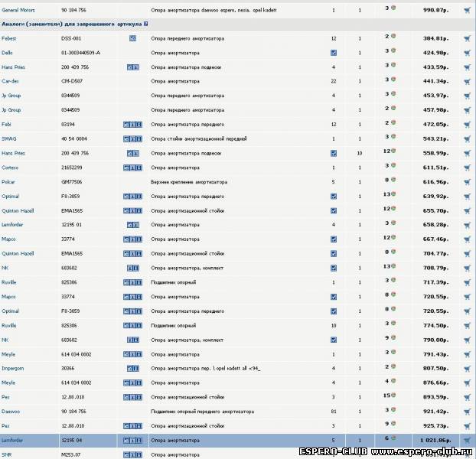Click checkmark in Mapco 720,55р row
Viewport: 476px width, 459px height.
[334, 297]
